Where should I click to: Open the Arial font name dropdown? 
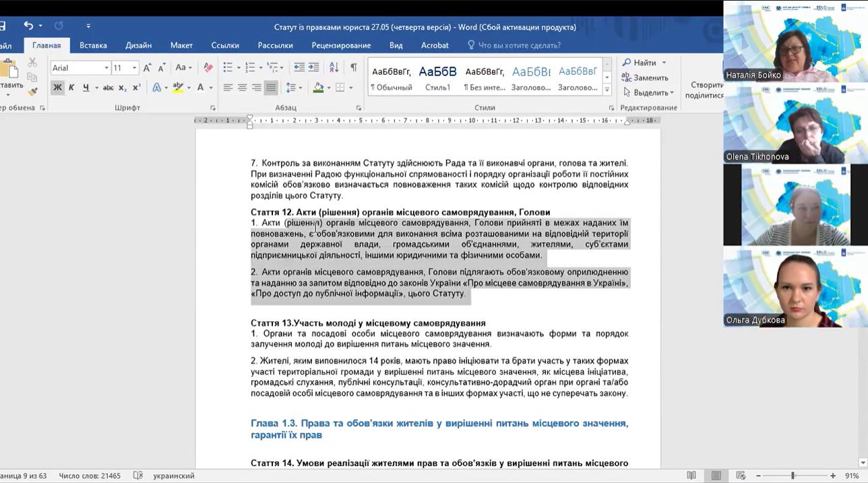[x=106, y=68]
